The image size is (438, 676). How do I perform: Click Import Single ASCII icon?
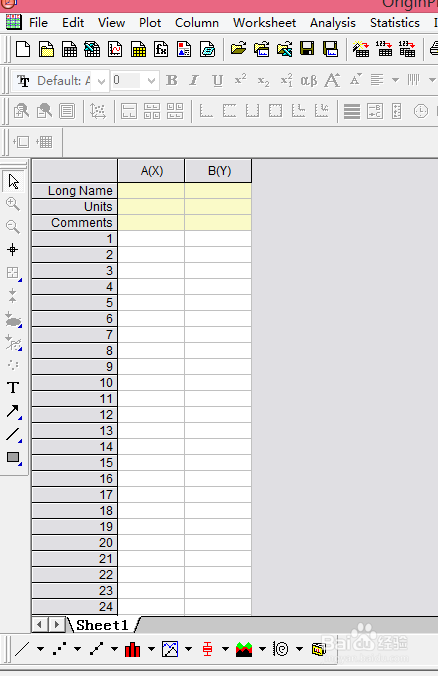(384, 49)
